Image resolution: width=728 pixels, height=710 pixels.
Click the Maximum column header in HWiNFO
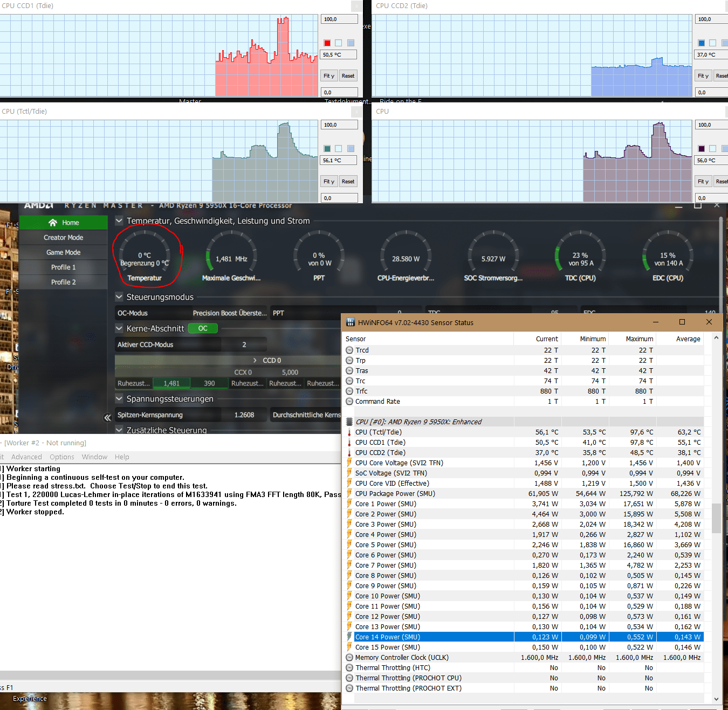tap(633, 339)
